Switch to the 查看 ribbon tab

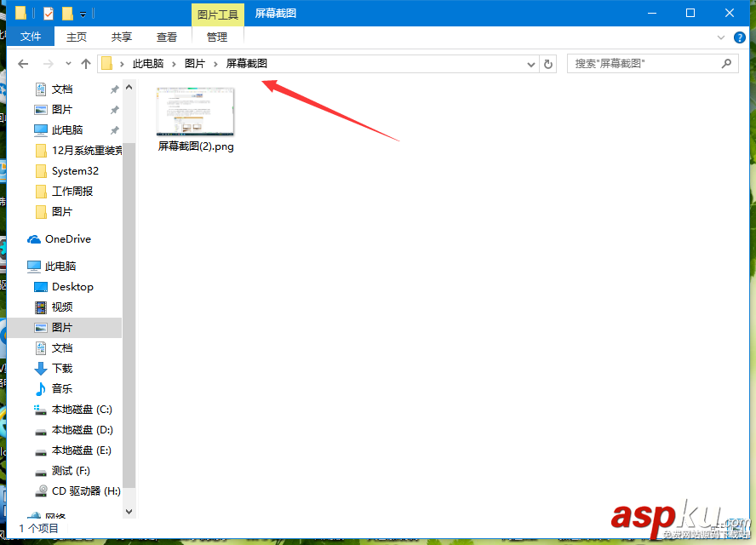click(167, 37)
